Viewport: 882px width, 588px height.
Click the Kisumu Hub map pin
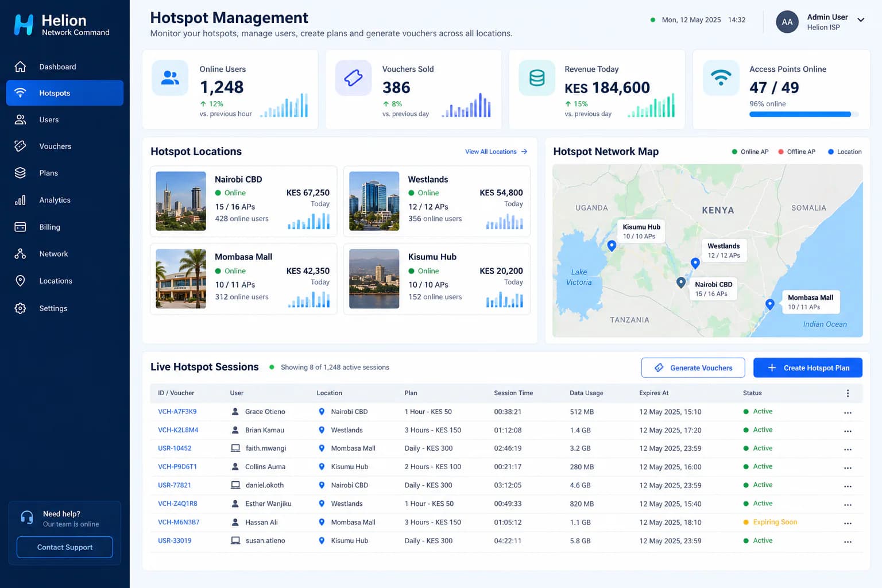tap(612, 246)
